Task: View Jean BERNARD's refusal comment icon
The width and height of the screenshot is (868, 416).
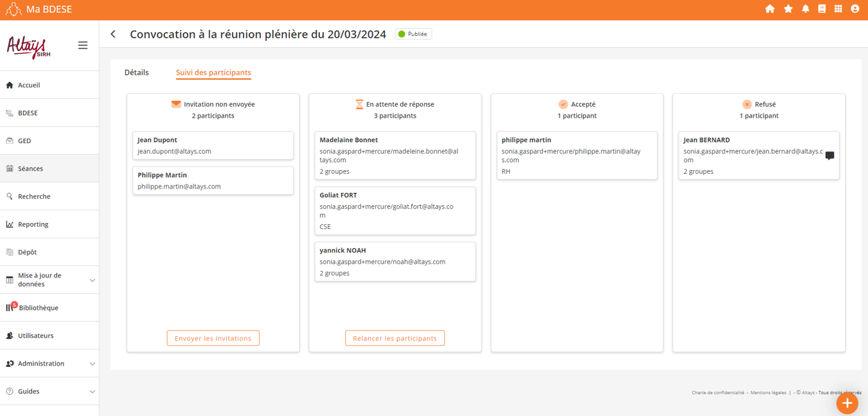Action: tap(830, 155)
